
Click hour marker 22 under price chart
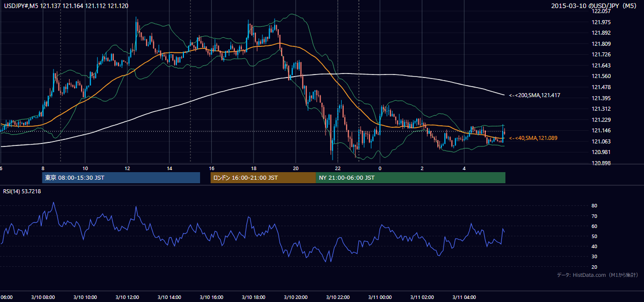click(x=338, y=168)
